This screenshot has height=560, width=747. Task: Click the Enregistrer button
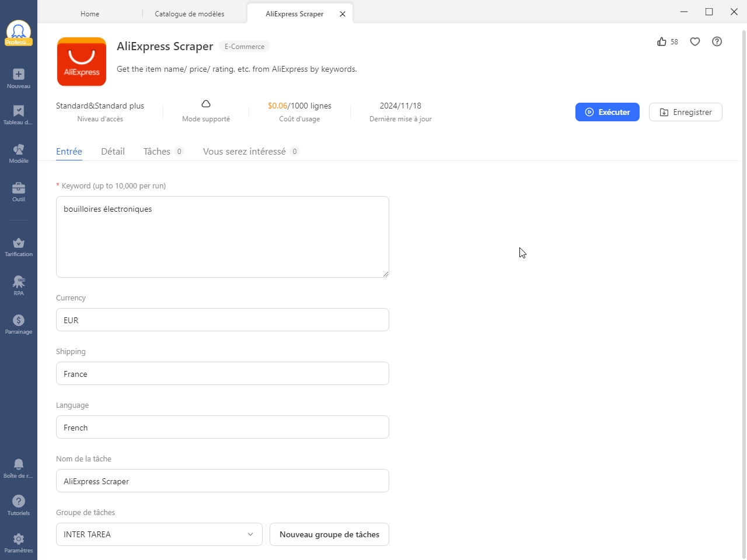[686, 112]
